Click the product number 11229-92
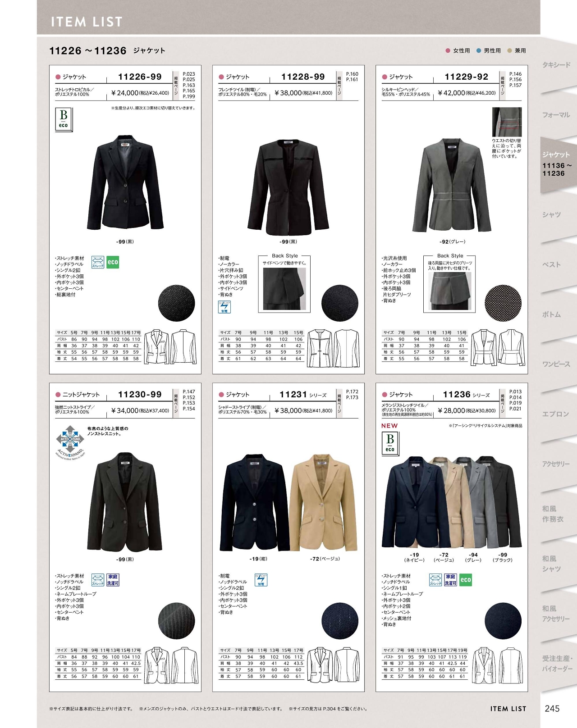This screenshot has height=728, width=577. 466,77
